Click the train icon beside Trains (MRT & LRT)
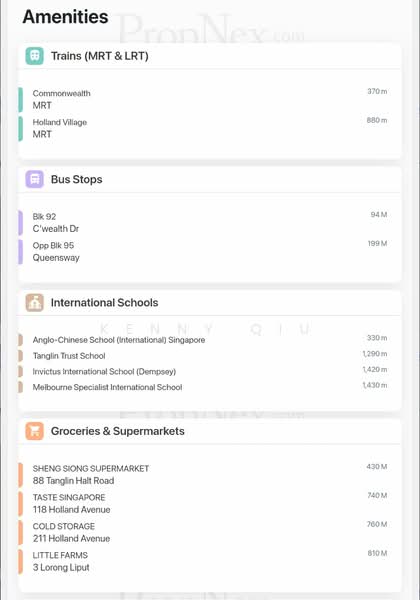Viewport: 420px width, 600px height. (x=34, y=56)
